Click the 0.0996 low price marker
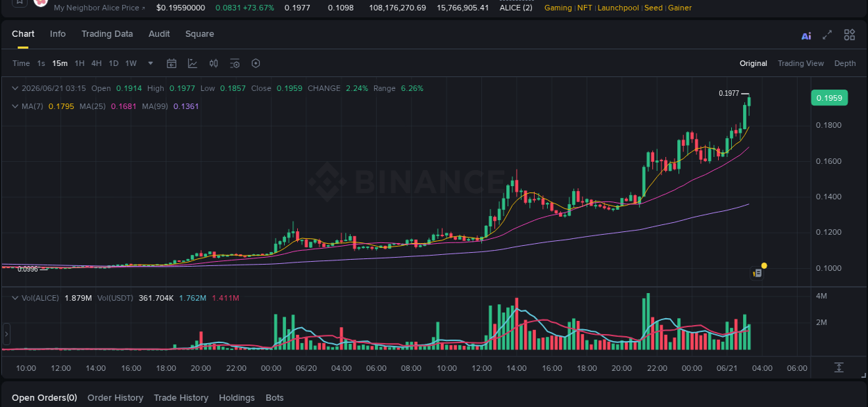The image size is (868, 407). [28, 269]
